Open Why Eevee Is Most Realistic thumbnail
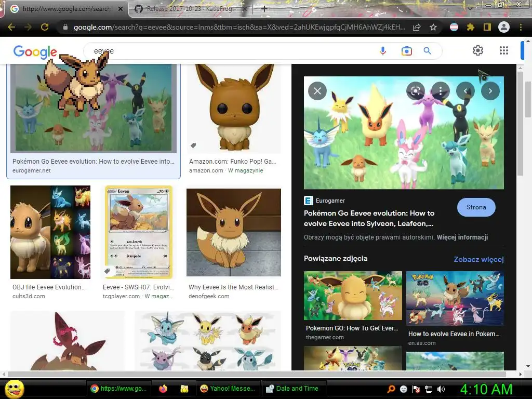532x399 pixels. point(234,232)
